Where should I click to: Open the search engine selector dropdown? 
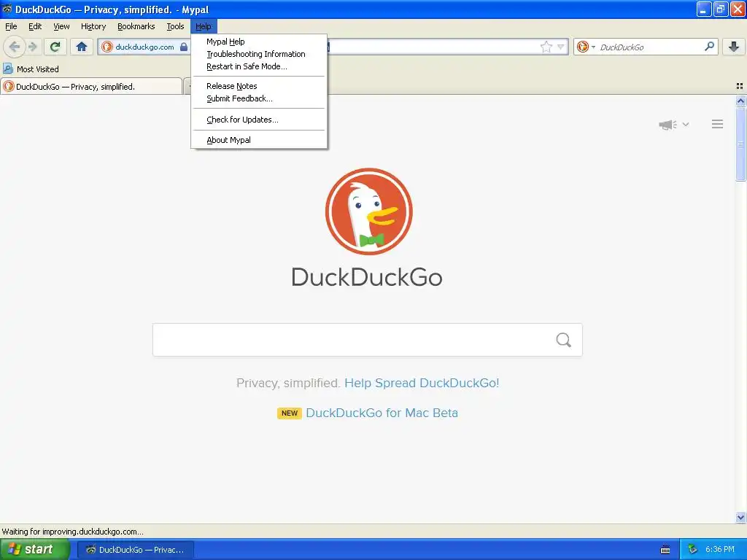click(x=586, y=47)
